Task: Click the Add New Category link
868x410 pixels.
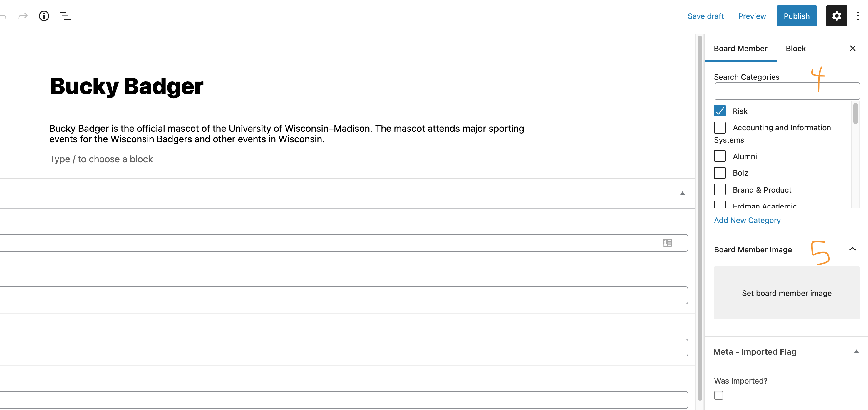Action: (x=747, y=220)
